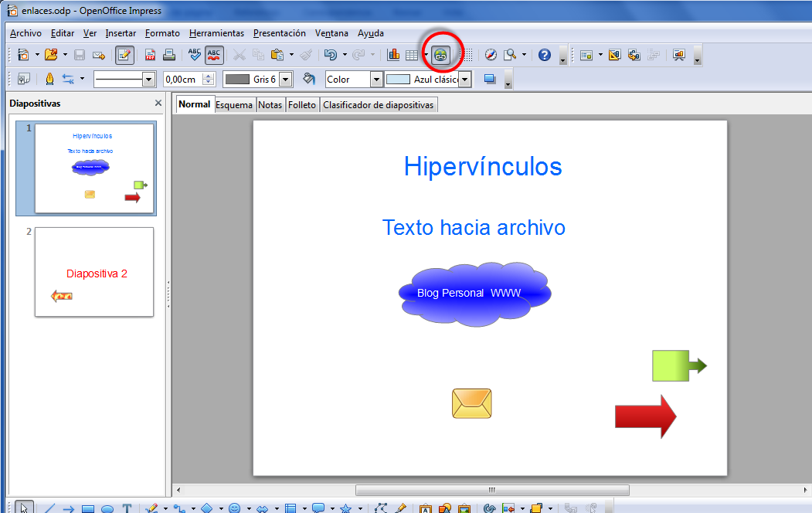Expand the Undo history dropdown arrow
The height and width of the screenshot is (513, 812).
[345, 55]
